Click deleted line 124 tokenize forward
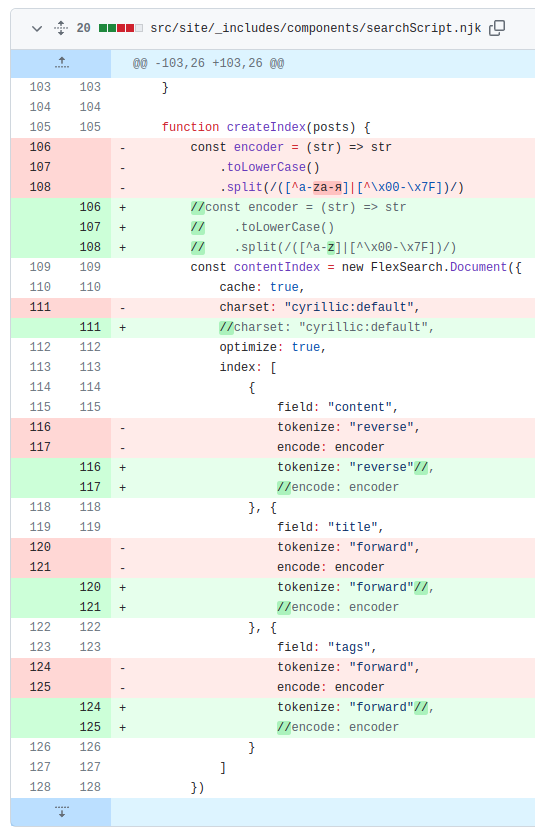The image size is (535, 837). coord(348,667)
